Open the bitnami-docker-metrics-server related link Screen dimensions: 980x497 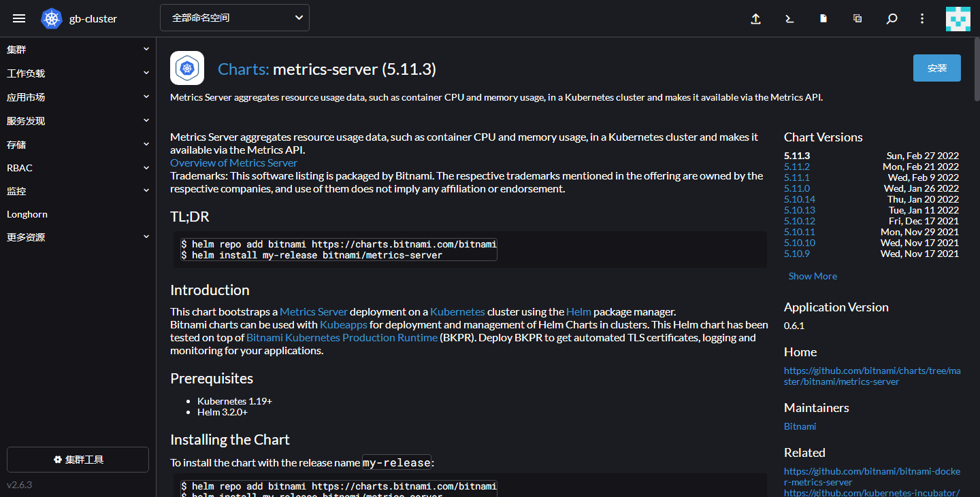coord(872,477)
